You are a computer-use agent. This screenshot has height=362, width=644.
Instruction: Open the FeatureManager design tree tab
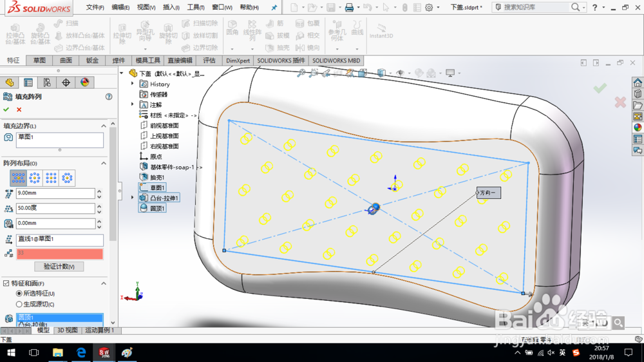click(10, 82)
